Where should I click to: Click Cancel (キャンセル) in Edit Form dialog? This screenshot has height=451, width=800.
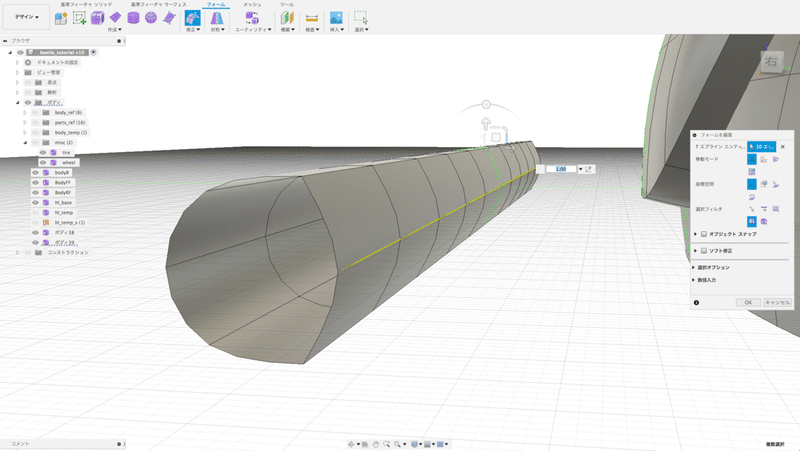coord(777,303)
